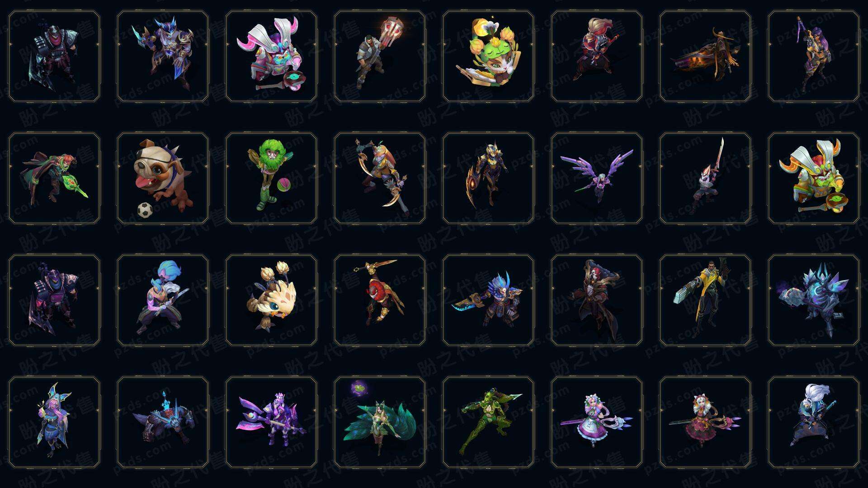The width and height of the screenshot is (868, 488).
Task: Pick the purple winged flying figure skin
Action: coord(597,178)
